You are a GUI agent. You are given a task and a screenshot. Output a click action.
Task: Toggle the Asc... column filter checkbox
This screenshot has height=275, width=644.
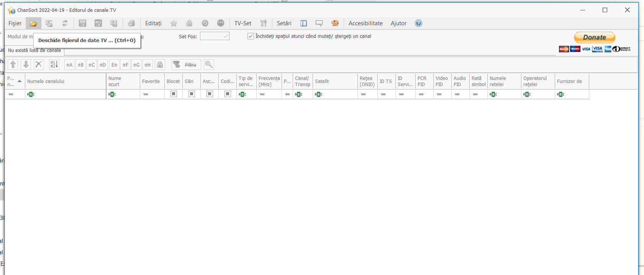(210, 94)
